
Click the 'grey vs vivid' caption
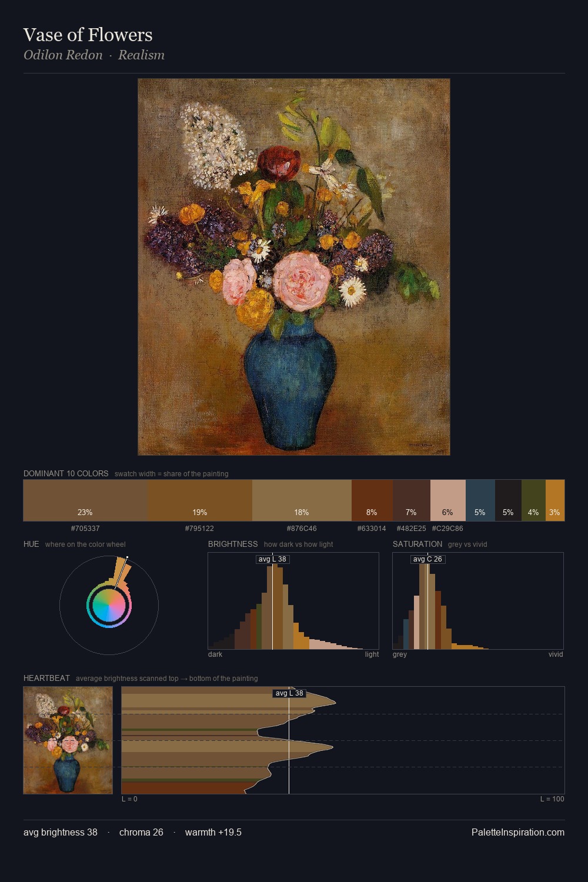467,544
